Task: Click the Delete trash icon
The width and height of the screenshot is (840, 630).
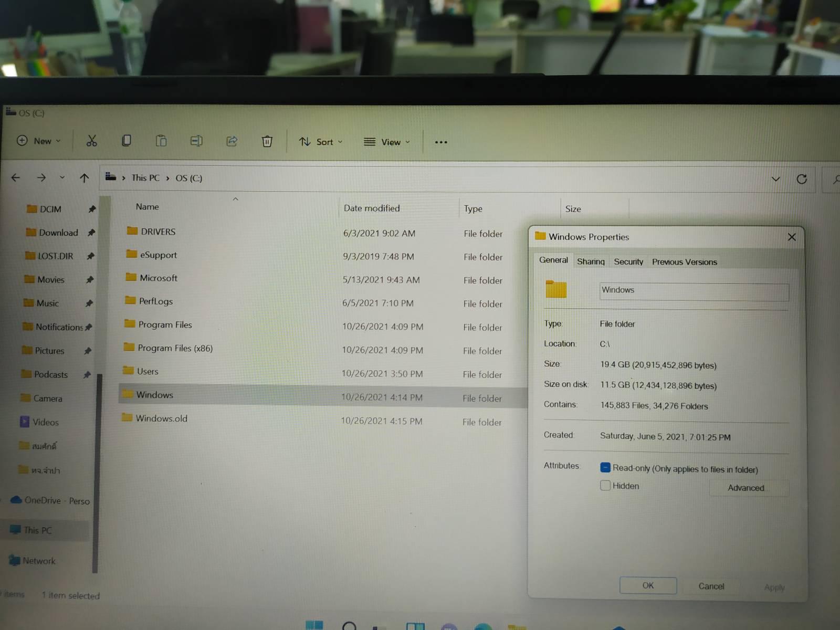Action: (x=267, y=141)
